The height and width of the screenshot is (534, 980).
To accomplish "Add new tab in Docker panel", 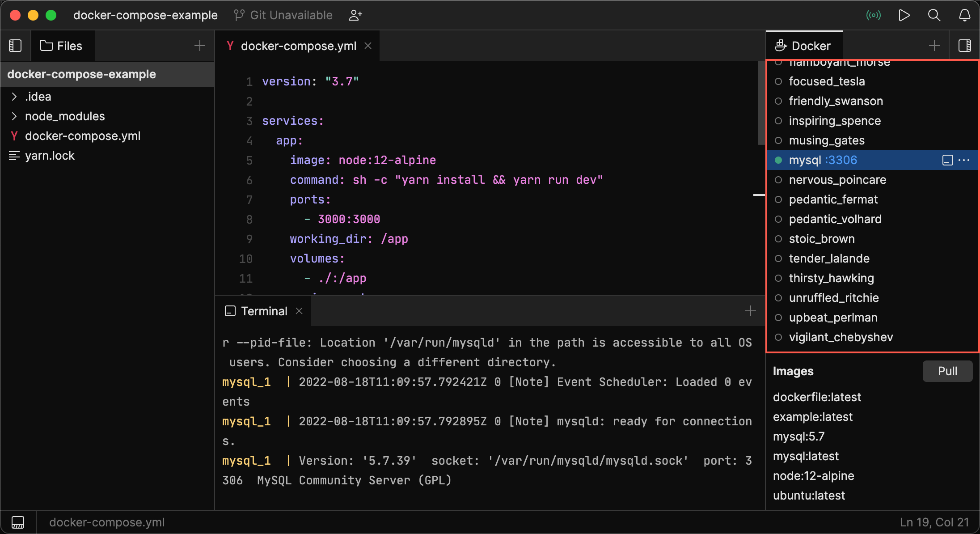I will click(x=934, y=46).
